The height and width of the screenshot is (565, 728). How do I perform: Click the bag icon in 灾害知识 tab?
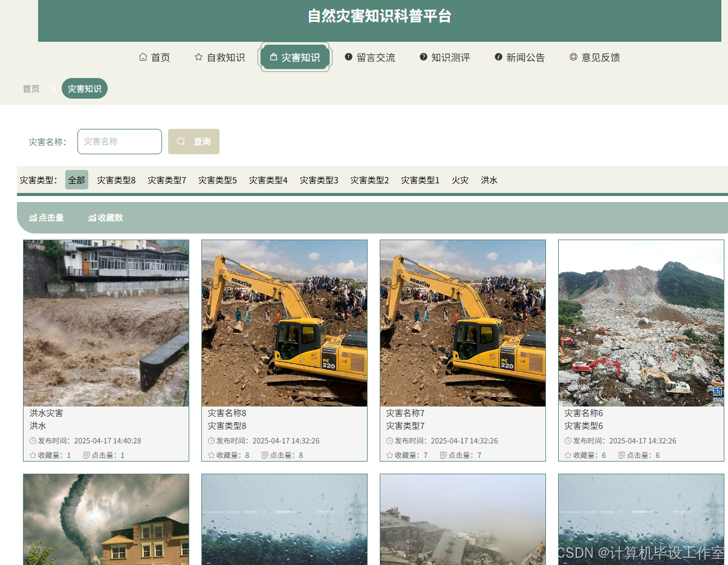click(273, 57)
